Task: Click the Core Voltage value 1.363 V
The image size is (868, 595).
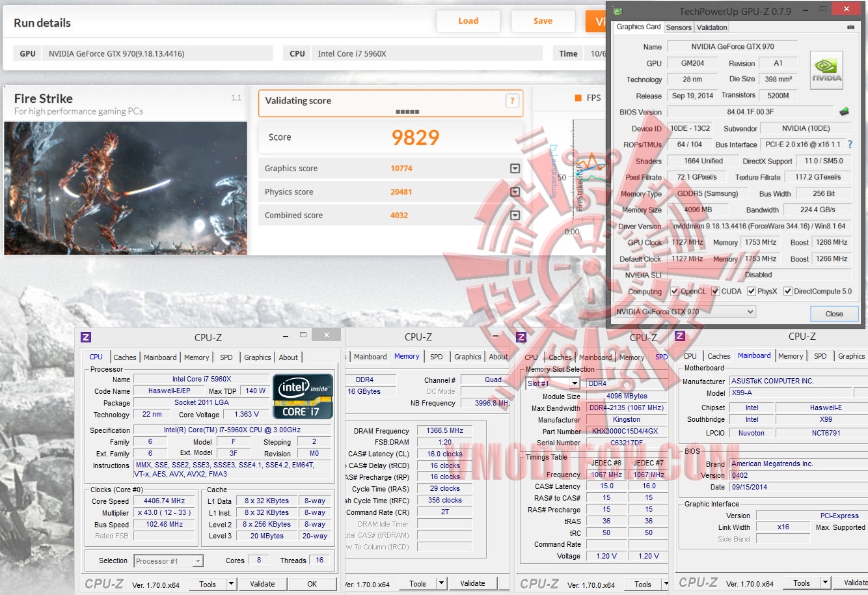Action: tap(247, 414)
